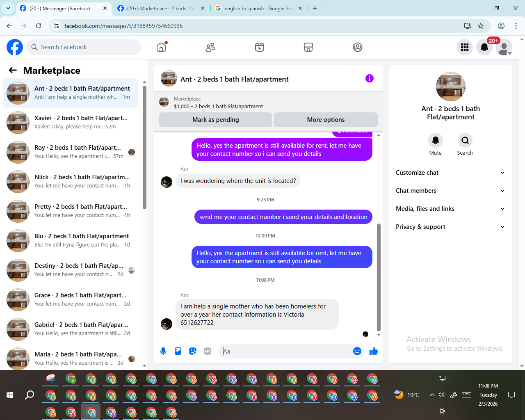Open the Marketplace storefront icon in the top navigation
This screenshot has height=420, width=525.
click(x=308, y=47)
